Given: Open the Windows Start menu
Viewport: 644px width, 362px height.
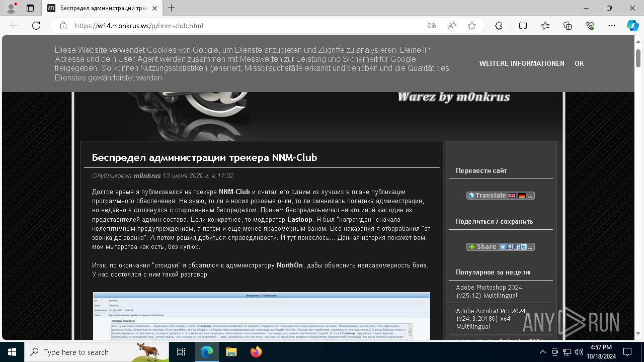Looking at the screenshot, I should 12,352.
